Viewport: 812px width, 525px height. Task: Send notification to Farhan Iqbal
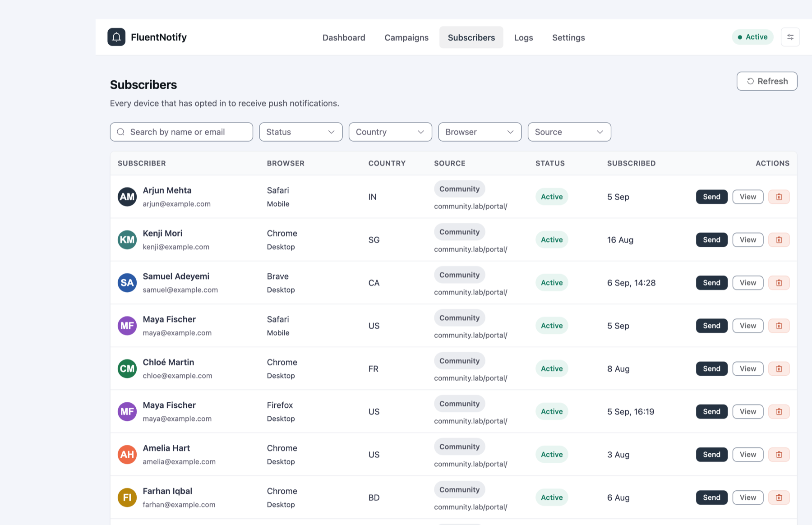711,497
